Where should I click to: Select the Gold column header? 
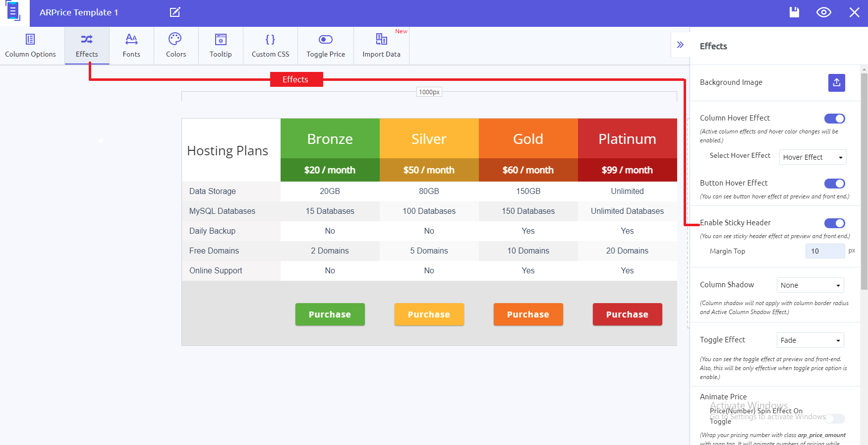[x=528, y=139]
